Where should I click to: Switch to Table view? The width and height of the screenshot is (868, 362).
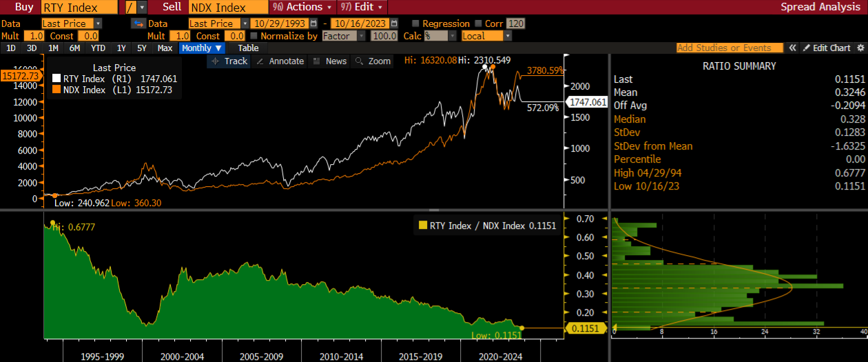(248, 48)
